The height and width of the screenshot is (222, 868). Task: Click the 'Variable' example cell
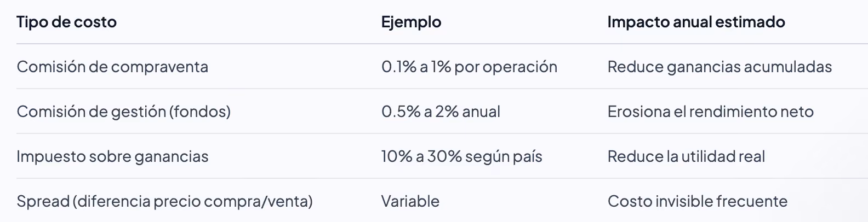click(410, 201)
